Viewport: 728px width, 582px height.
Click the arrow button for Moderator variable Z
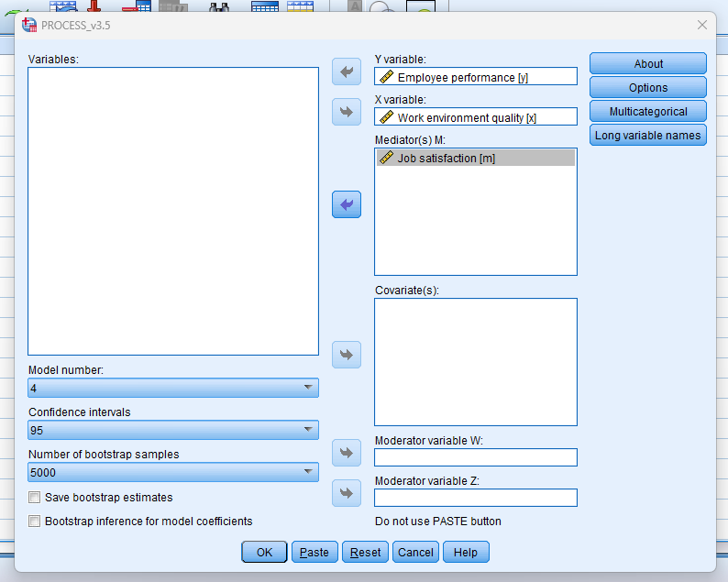[x=347, y=493]
